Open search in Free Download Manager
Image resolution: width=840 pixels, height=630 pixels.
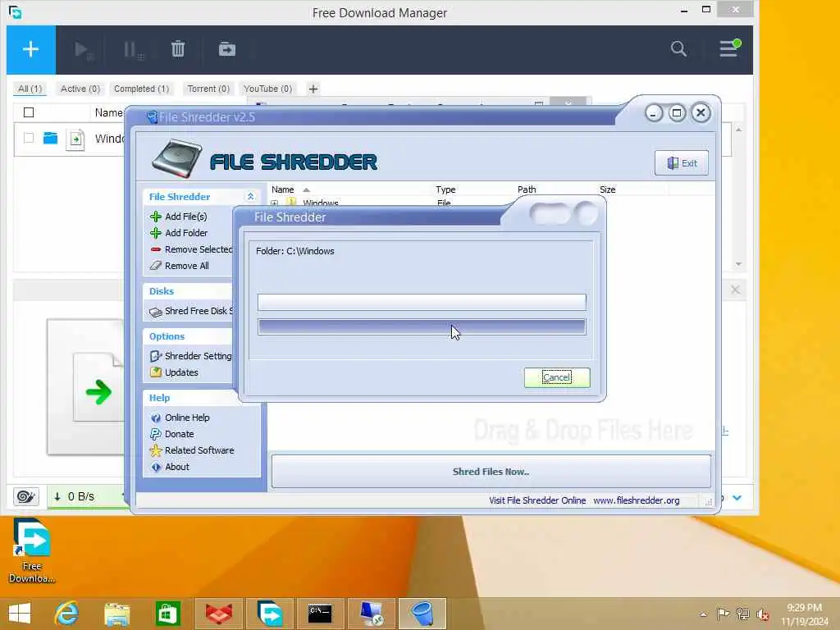(x=678, y=48)
